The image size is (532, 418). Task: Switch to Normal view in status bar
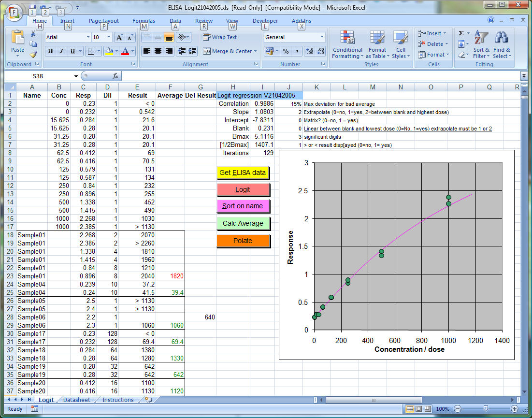tap(410, 409)
